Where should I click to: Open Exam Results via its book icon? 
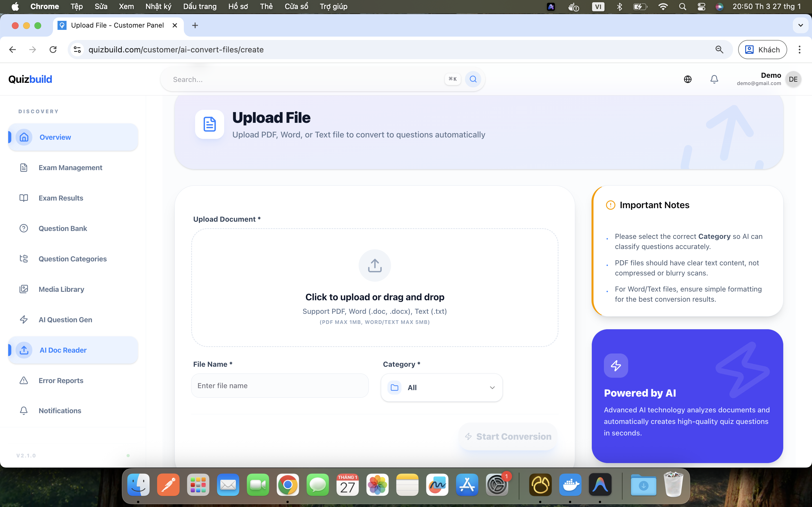[x=24, y=198]
